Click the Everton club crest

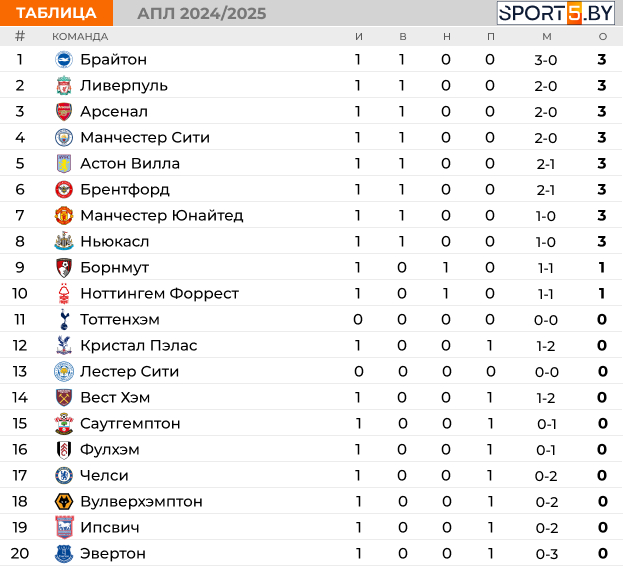click(64, 553)
